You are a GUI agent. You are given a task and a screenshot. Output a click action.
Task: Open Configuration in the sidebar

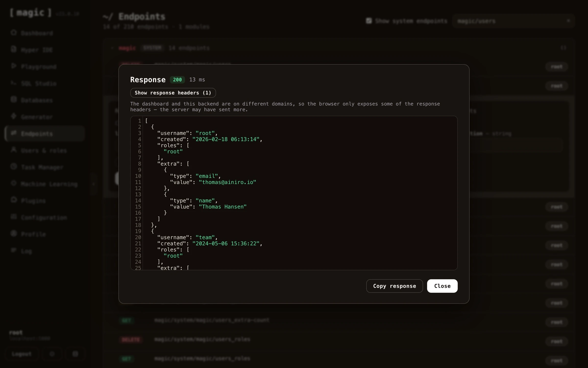coord(45,217)
